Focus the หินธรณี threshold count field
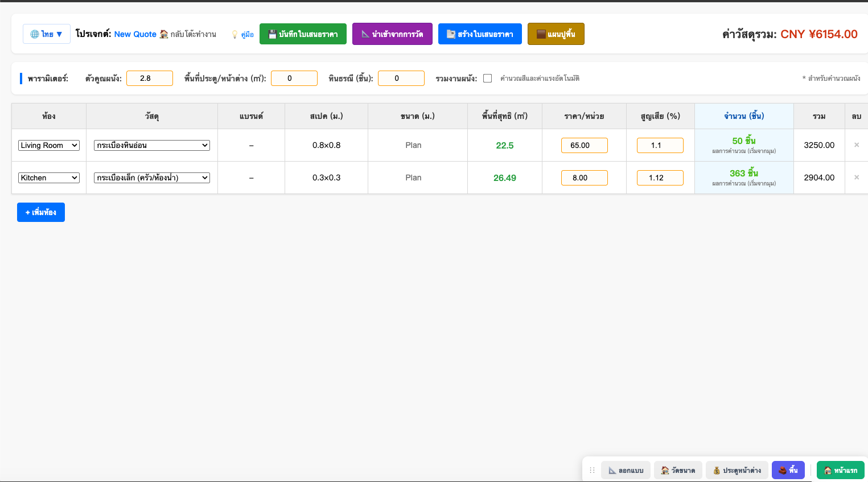This screenshot has height=482, width=868. (x=401, y=79)
